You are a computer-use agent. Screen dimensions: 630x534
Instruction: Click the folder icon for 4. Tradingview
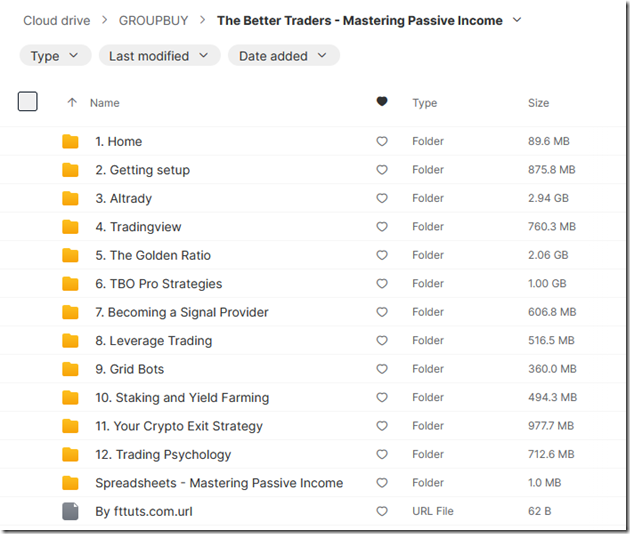click(x=70, y=227)
